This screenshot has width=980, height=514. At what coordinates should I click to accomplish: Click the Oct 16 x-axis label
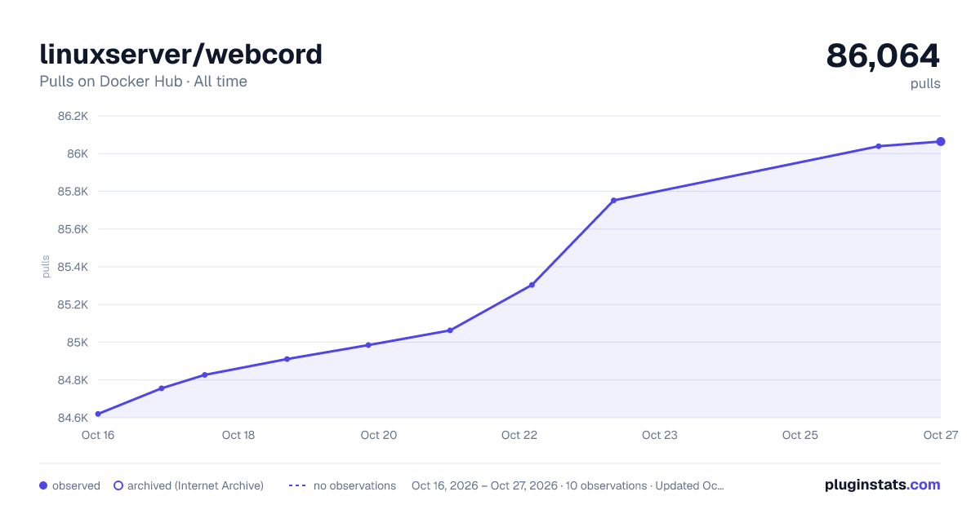pyautogui.click(x=98, y=435)
